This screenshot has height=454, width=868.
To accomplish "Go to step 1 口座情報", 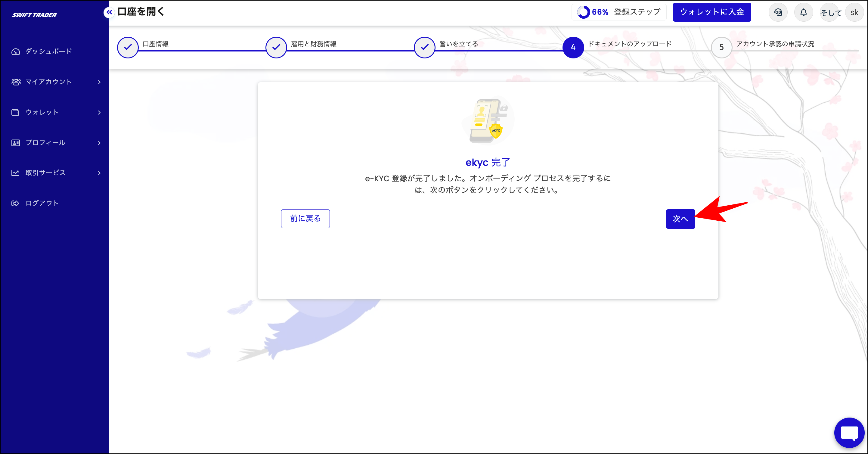I will coord(128,47).
